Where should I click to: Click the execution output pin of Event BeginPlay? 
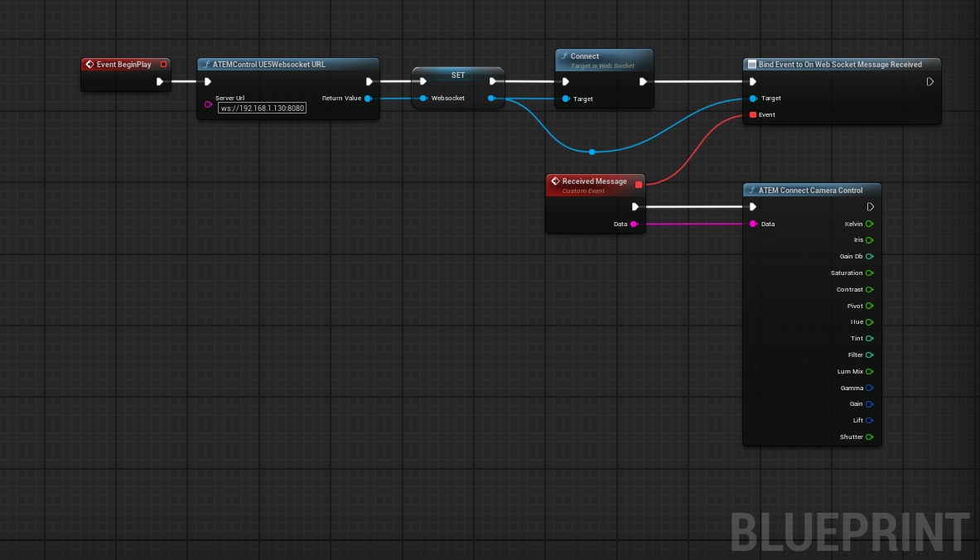point(160,81)
